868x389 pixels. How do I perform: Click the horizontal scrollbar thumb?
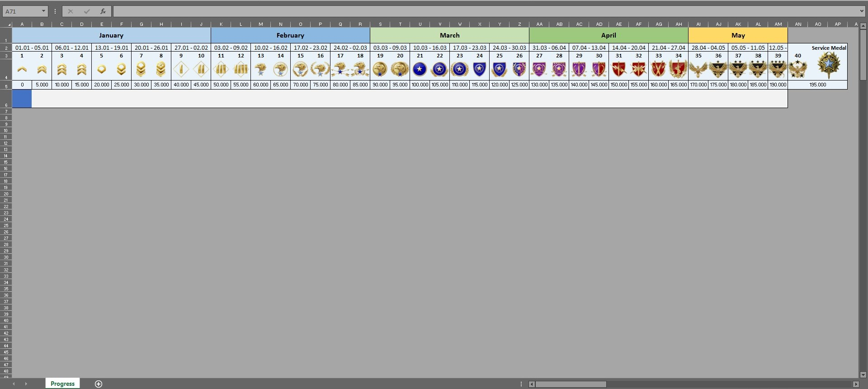[571, 384]
